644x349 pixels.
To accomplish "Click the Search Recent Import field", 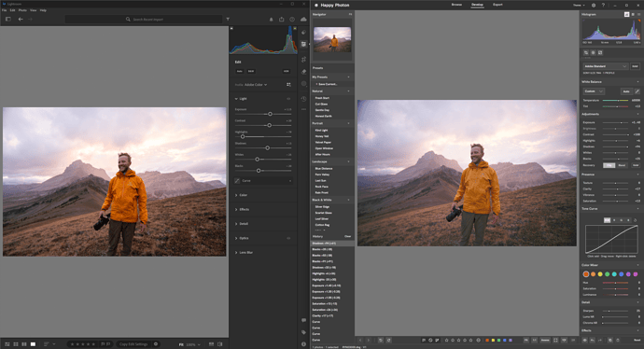I will [145, 20].
